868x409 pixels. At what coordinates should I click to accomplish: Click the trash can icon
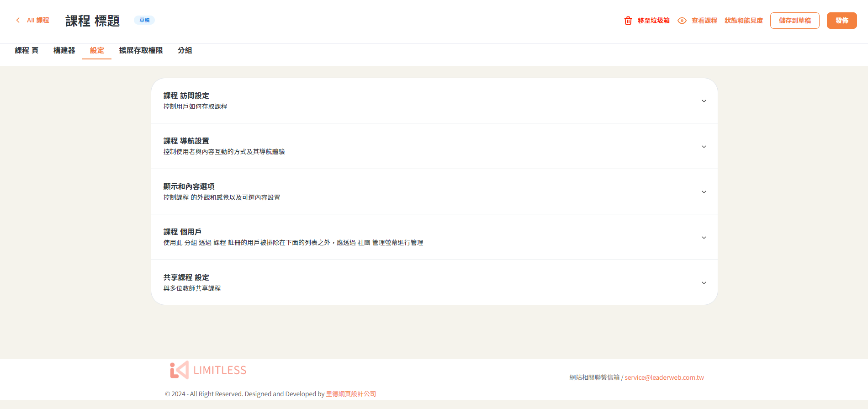[x=628, y=21]
